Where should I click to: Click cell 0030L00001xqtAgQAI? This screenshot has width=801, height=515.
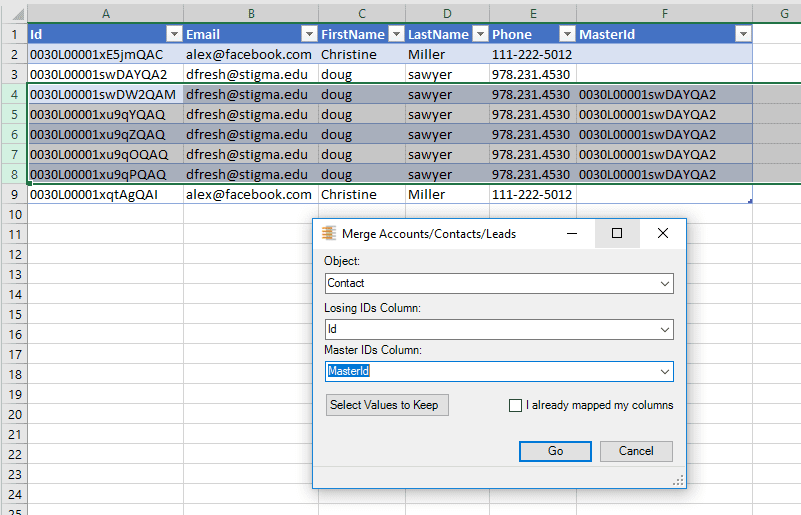pos(106,195)
